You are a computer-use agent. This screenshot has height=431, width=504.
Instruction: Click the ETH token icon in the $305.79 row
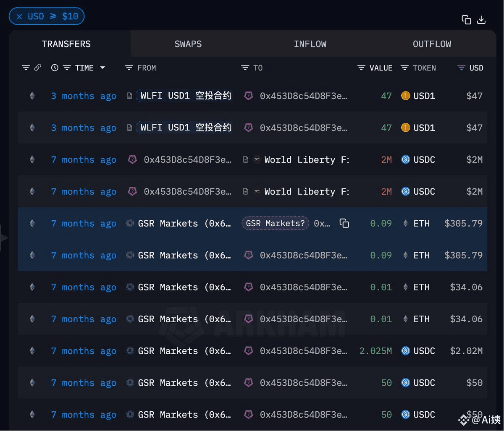[x=405, y=223]
